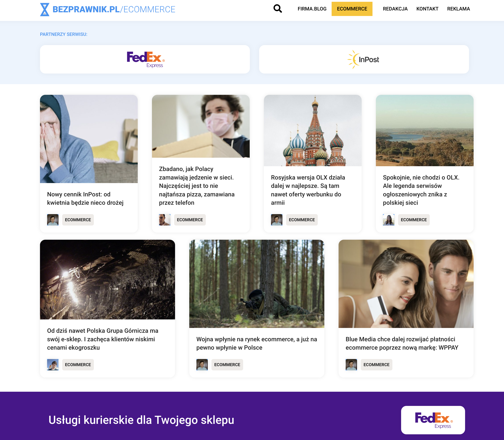This screenshot has height=440, width=504.
Task: Click the search magnifier icon
Action: coord(277,9)
